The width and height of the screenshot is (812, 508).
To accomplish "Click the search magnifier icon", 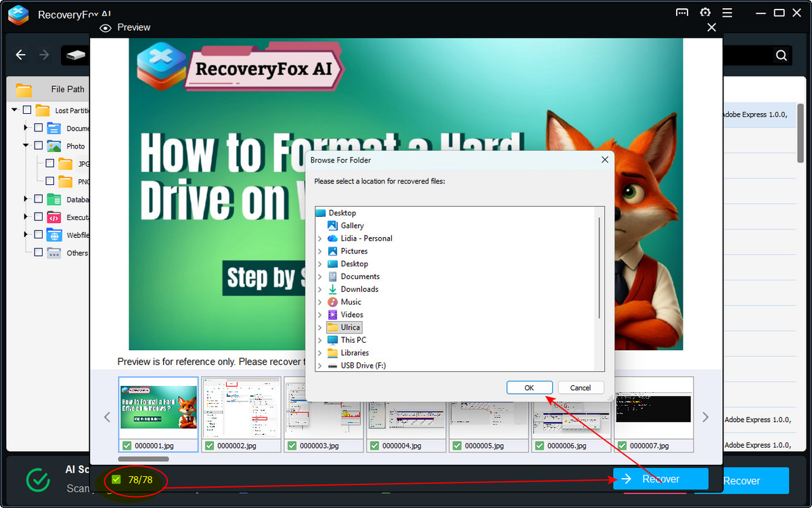I will coord(781,56).
